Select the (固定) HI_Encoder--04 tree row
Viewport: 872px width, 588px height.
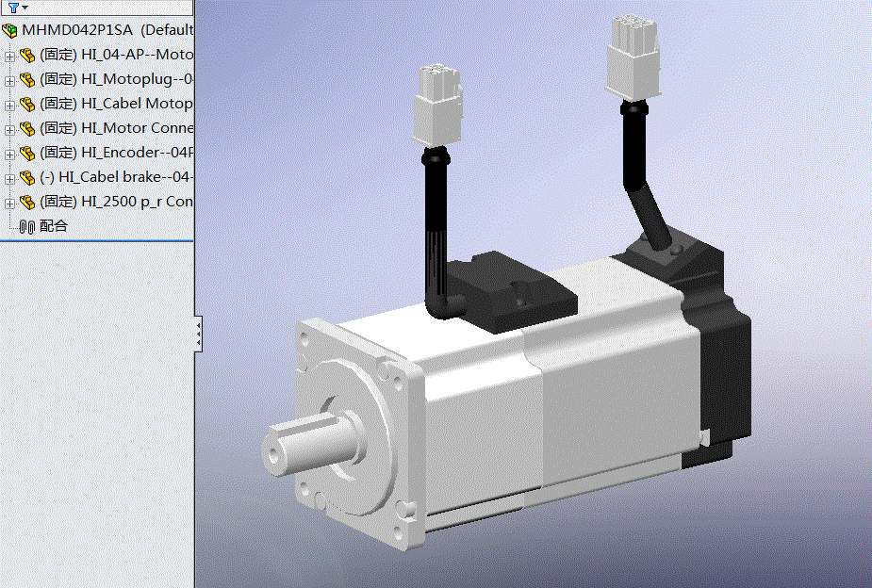coord(116,153)
